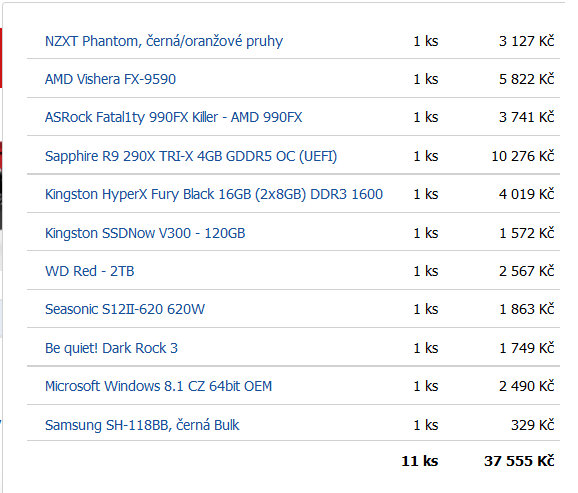
Task: Open Sapphire R9 290X TRI-X product link
Action: click(x=191, y=156)
